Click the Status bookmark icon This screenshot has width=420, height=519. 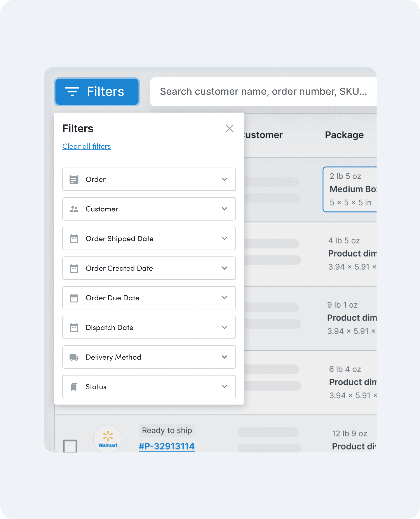point(74,387)
